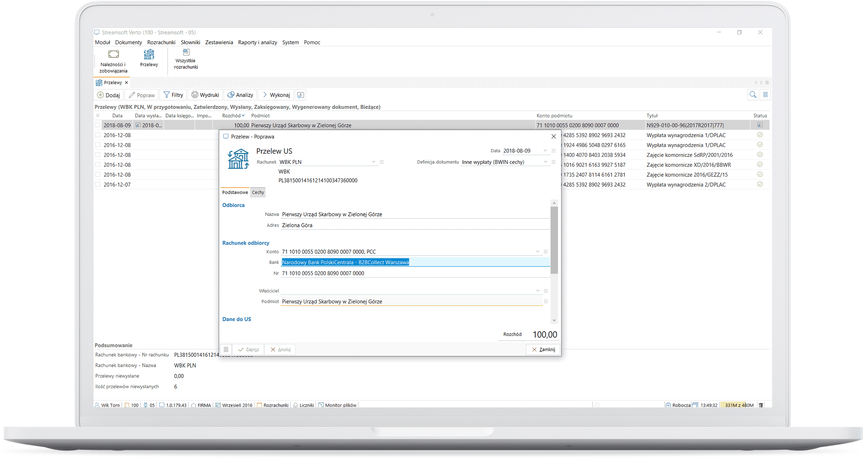Viewport: 868px width, 472px height.
Task: Expand the Właściciel dropdown
Action: [x=537, y=291]
